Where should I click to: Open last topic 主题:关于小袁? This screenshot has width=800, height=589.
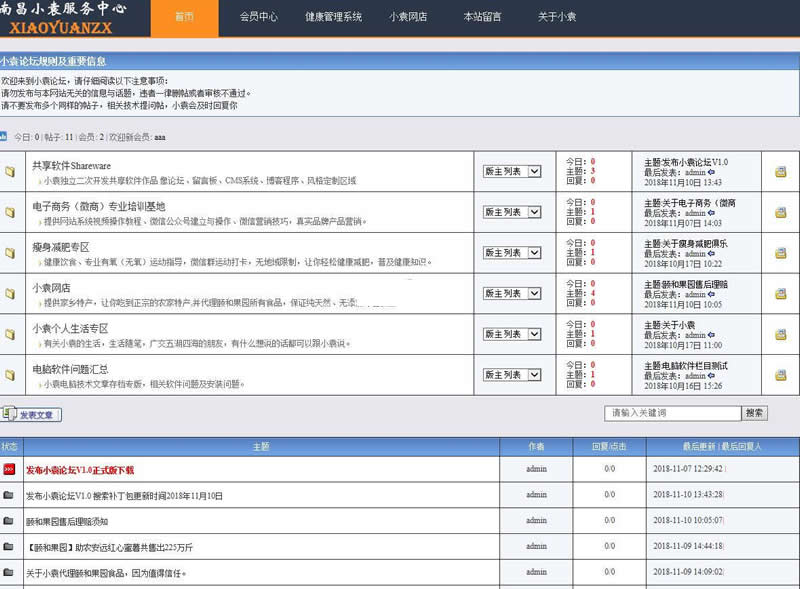[x=669, y=325]
